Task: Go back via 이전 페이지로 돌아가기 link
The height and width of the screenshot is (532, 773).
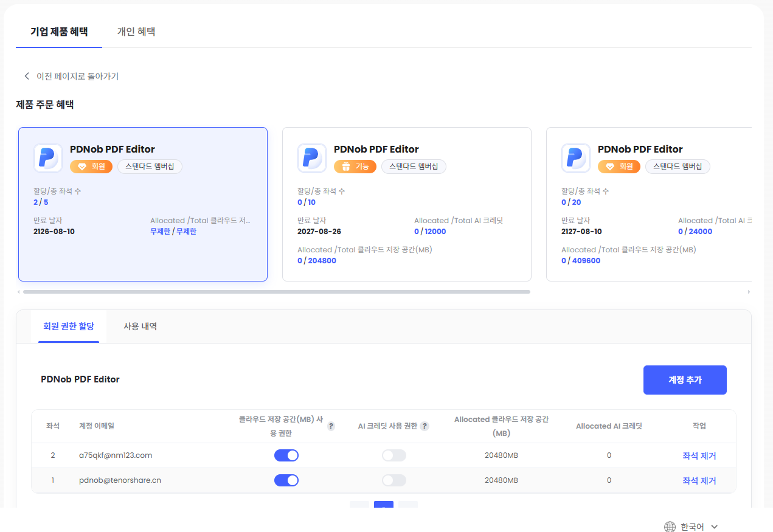Action: 77,76
